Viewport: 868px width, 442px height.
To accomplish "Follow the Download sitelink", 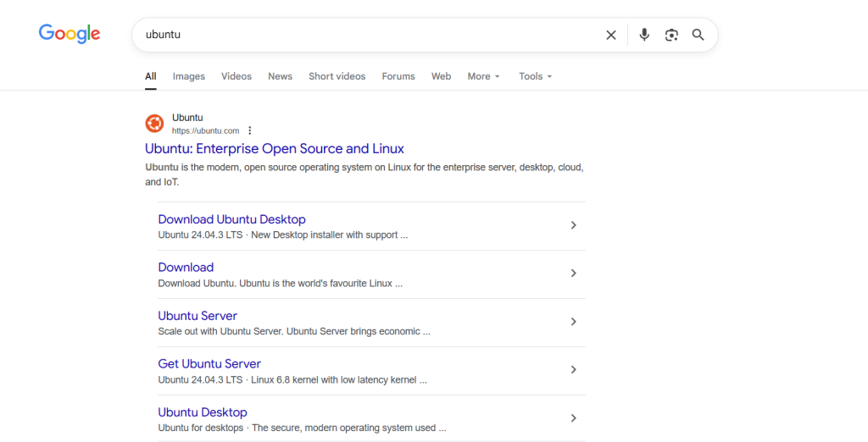I will click(x=186, y=268).
